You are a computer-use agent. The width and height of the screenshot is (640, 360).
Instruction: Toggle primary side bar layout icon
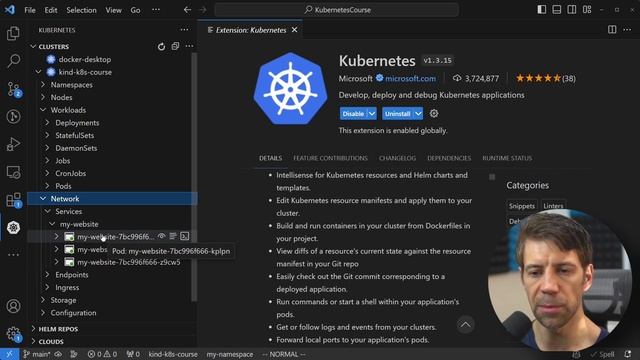542,9
